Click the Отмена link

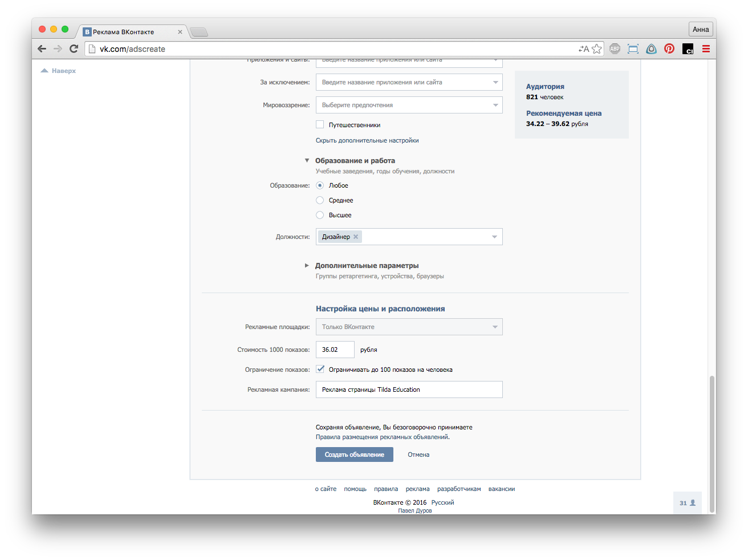tap(418, 455)
